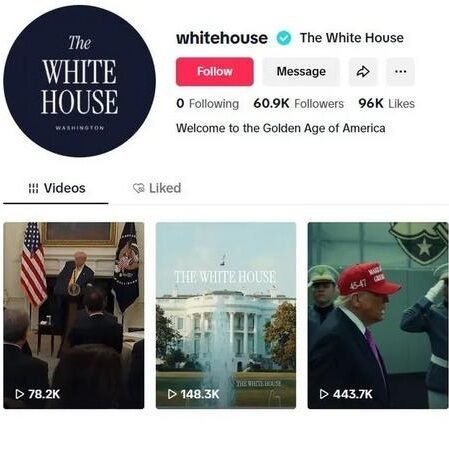The image size is (449, 450).
Task: Click the blue verified badge
Action: pyautogui.click(x=284, y=38)
